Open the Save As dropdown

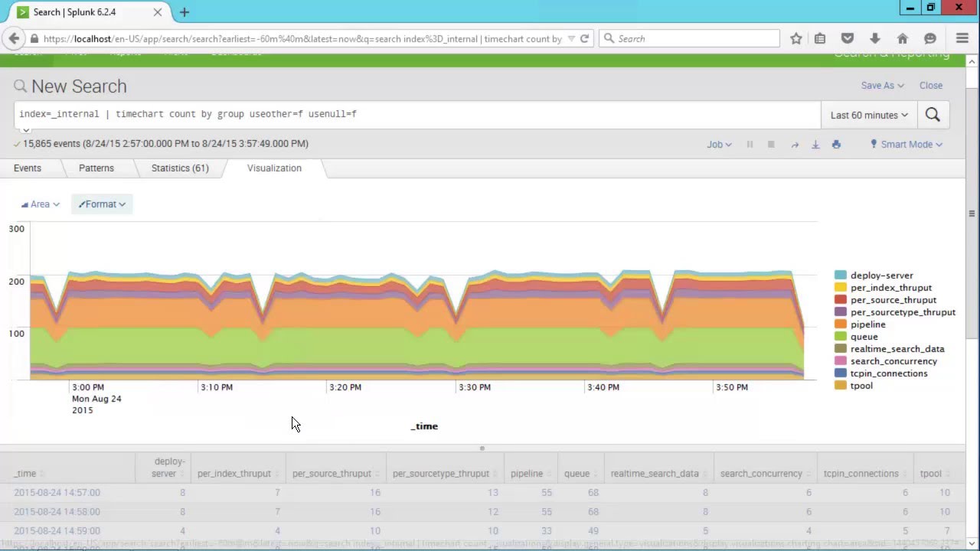[x=882, y=86]
